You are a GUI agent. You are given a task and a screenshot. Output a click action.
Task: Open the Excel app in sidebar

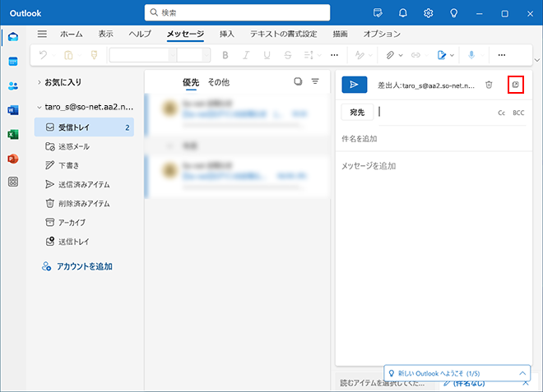pyautogui.click(x=12, y=134)
